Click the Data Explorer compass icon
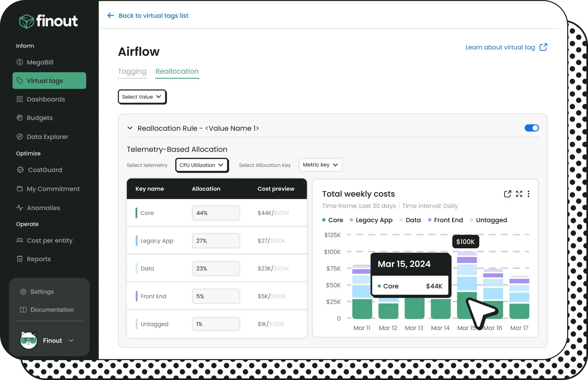The height and width of the screenshot is (380, 588). click(x=20, y=136)
